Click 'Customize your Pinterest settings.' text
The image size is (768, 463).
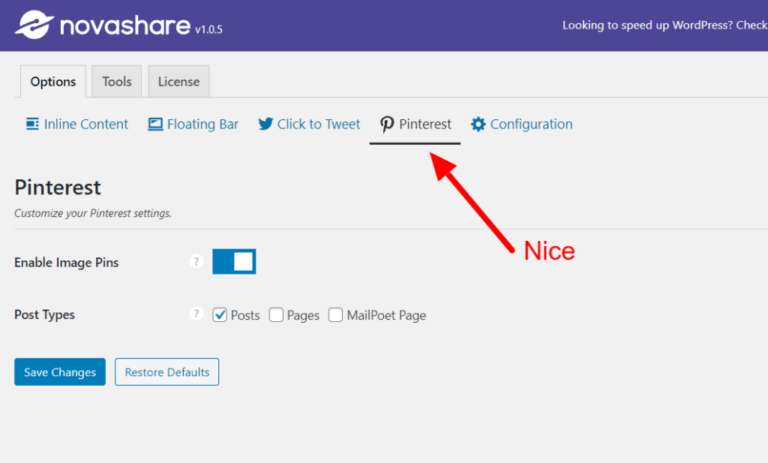coord(93,213)
